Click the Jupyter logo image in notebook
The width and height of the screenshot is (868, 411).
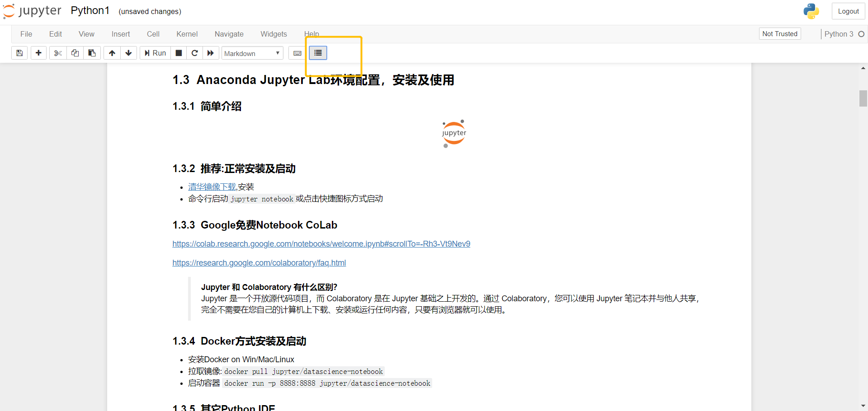pos(454,133)
